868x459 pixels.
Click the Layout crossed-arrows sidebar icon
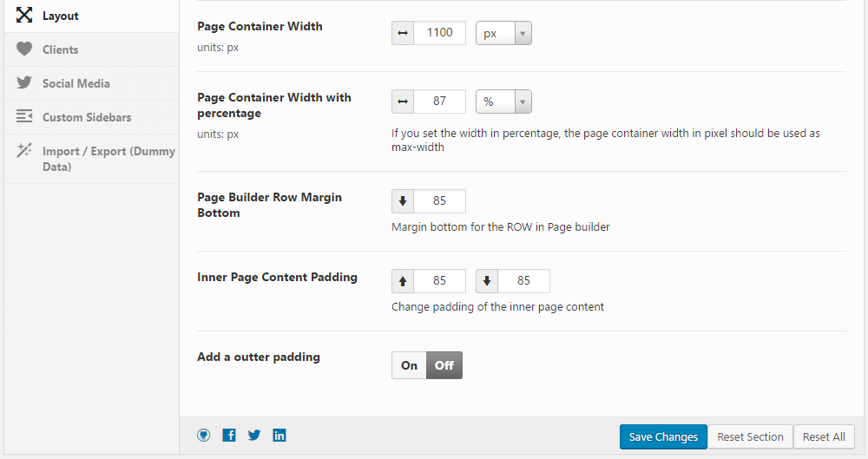pos(24,16)
